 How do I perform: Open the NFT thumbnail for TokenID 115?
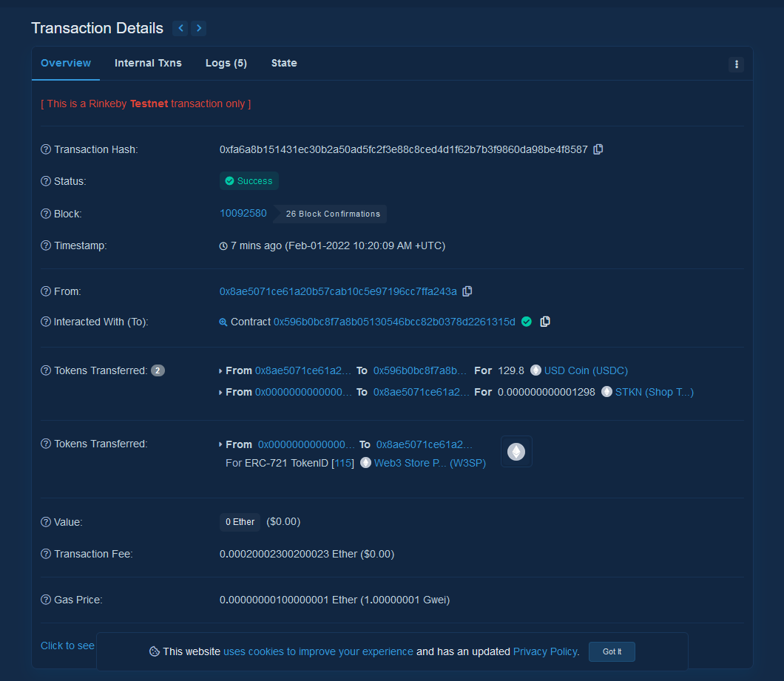click(x=516, y=452)
